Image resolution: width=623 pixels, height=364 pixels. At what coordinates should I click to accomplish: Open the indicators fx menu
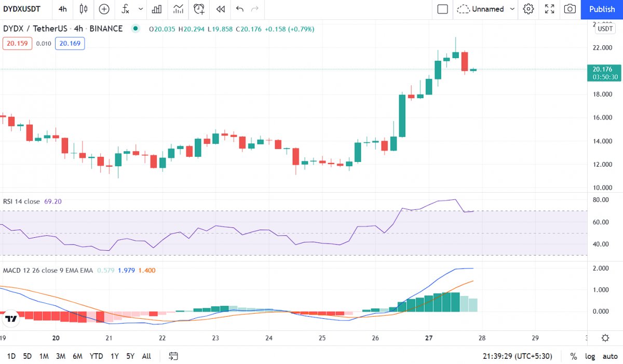[x=125, y=9]
